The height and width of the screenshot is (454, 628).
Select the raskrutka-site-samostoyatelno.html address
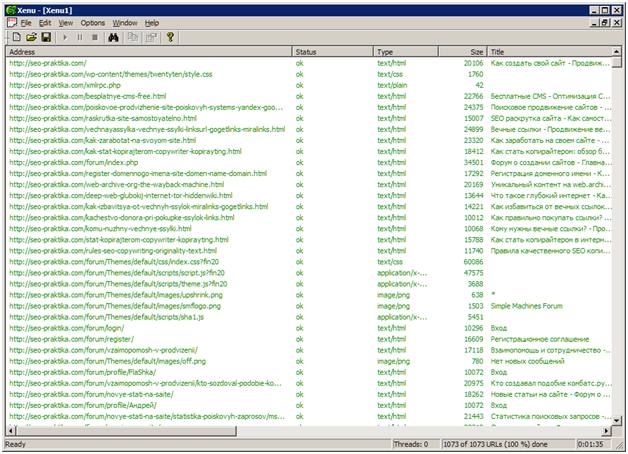pos(103,118)
